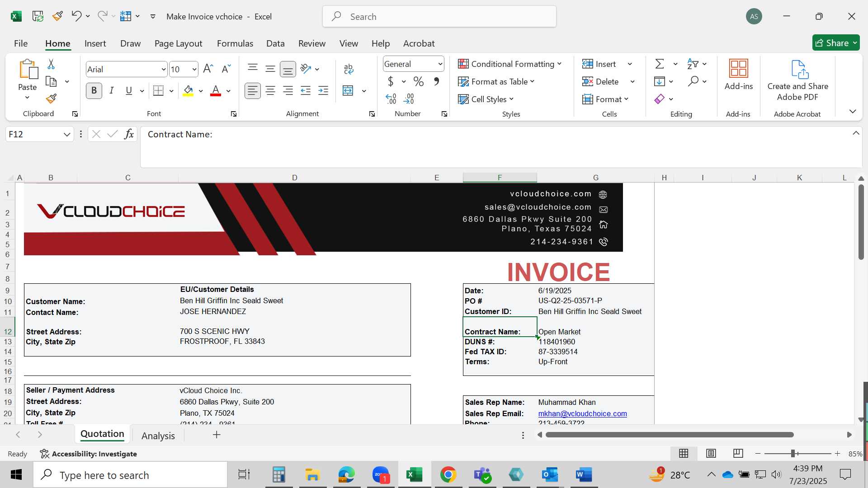Click the yellow Fill Color swatch
The height and width of the screenshot is (488, 868).
189,91
